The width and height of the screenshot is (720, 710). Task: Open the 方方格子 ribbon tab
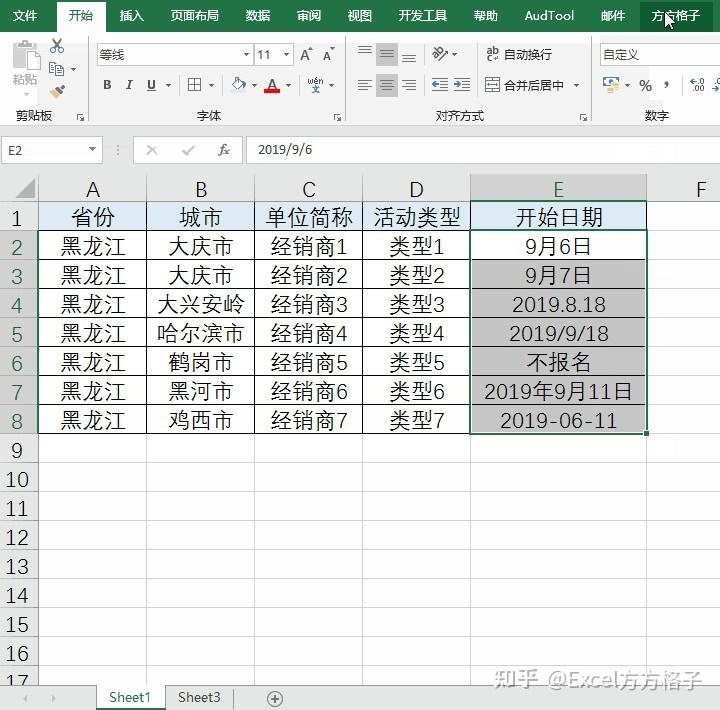click(675, 16)
